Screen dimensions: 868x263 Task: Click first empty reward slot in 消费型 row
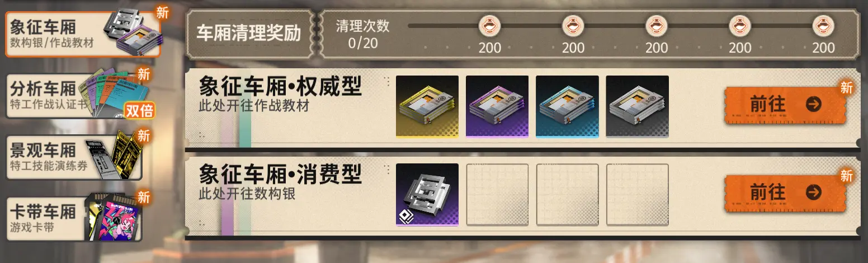(497, 195)
